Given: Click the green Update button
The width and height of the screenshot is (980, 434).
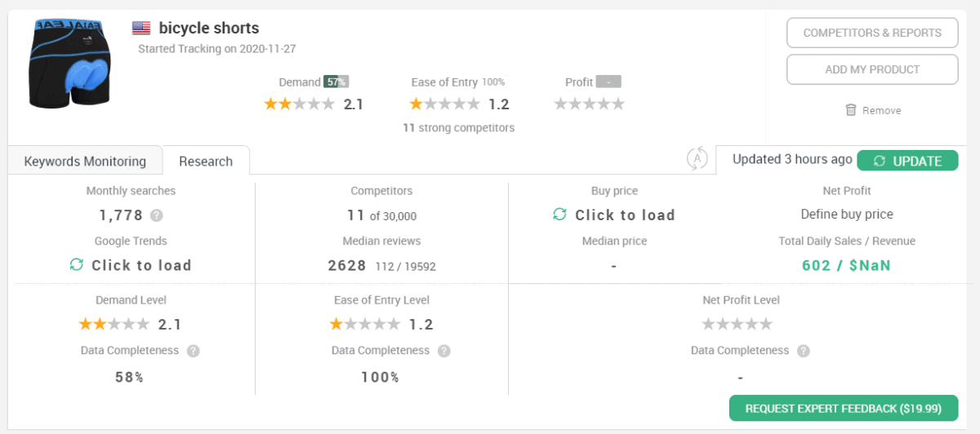Looking at the screenshot, I should click(907, 161).
